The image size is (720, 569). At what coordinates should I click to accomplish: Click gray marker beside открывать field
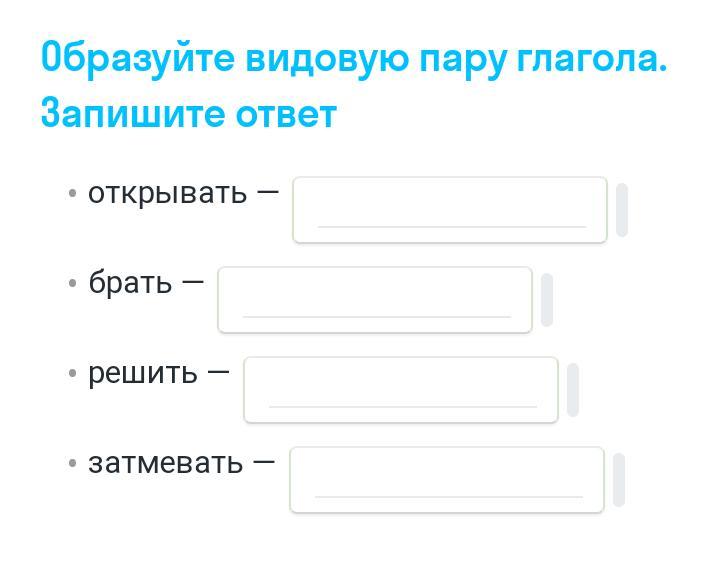[622, 210]
